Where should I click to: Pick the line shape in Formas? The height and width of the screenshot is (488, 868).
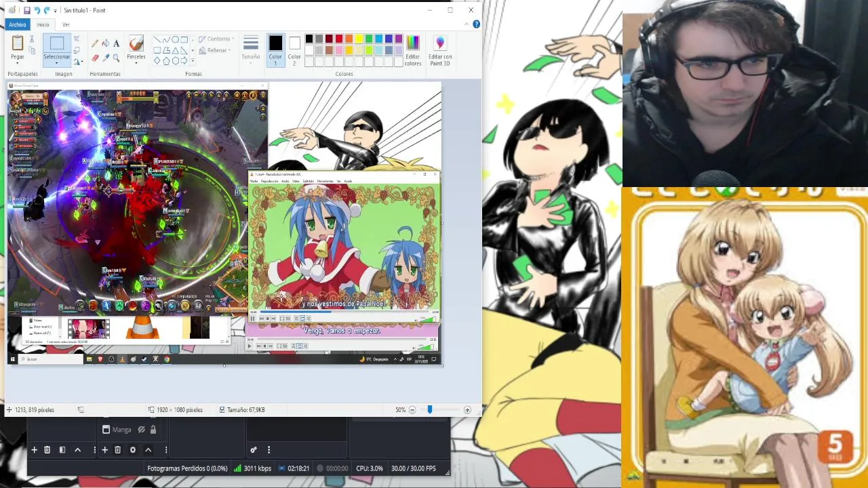(x=157, y=39)
